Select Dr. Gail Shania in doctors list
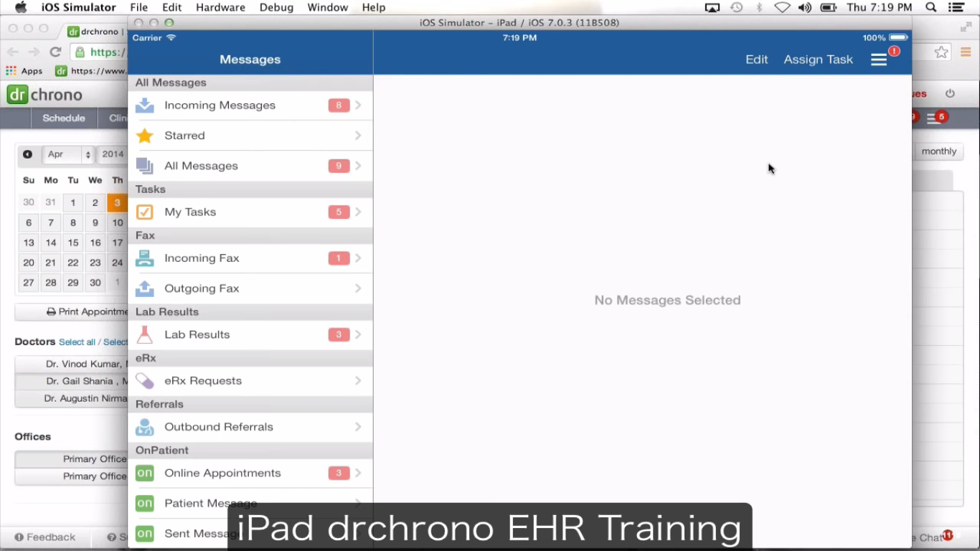The height and width of the screenshot is (551, 980). (72, 382)
